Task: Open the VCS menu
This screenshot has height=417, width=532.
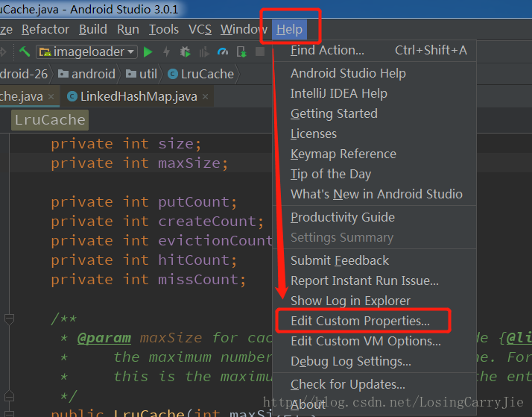Action: tap(200, 29)
